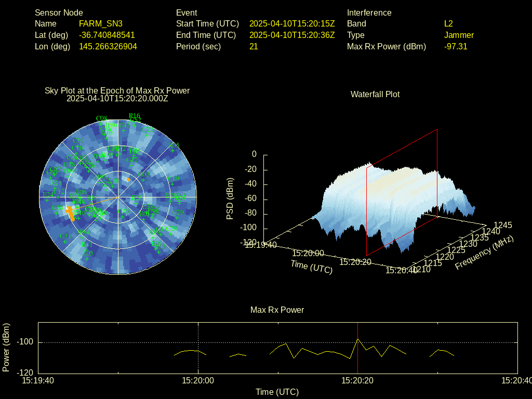
Task: Select the R16 satellite marker on the sky plot
Action: [134, 116]
